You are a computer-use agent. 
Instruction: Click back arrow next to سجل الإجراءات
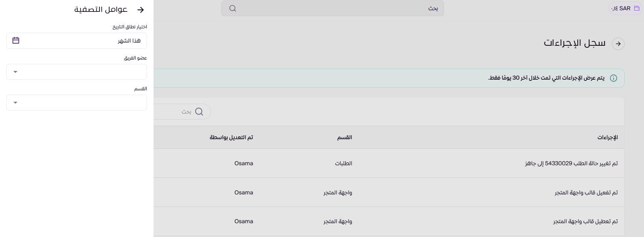(x=618, y=44)
